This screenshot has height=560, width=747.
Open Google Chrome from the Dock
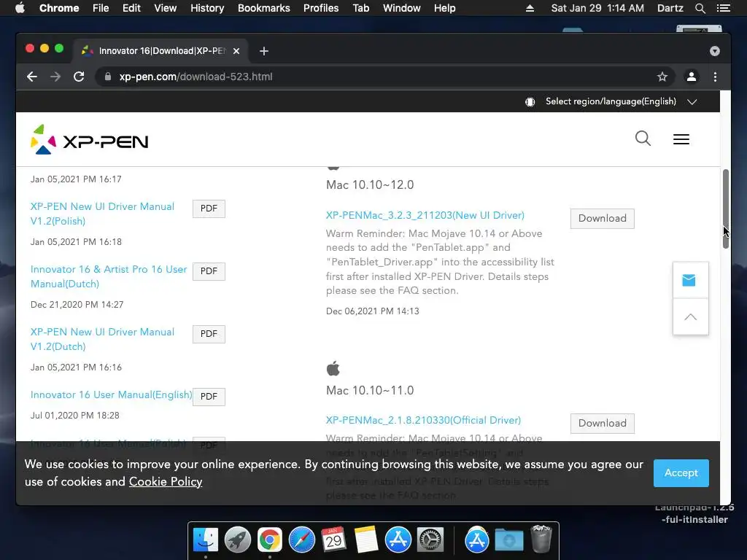coord(270,540)
